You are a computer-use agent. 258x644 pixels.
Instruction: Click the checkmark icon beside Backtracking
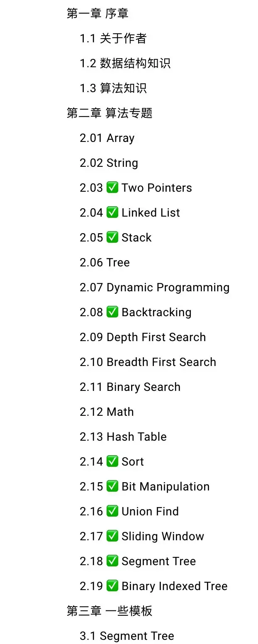(x=112, y=312)
